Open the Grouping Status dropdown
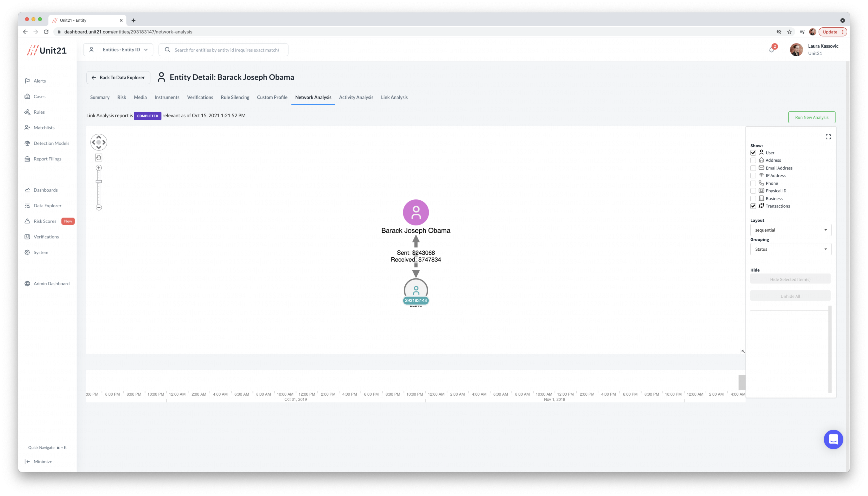Screen dimensions: 868x496 (x=790, y=249)
